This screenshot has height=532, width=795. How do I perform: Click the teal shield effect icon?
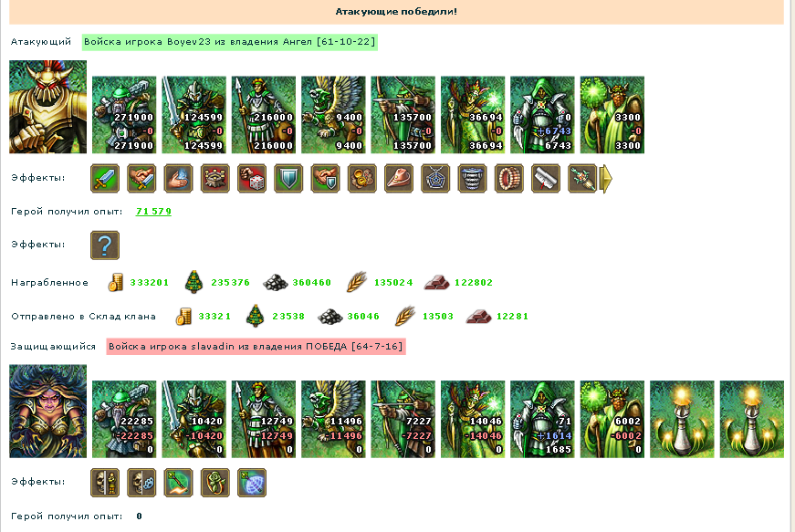[288, 178]
